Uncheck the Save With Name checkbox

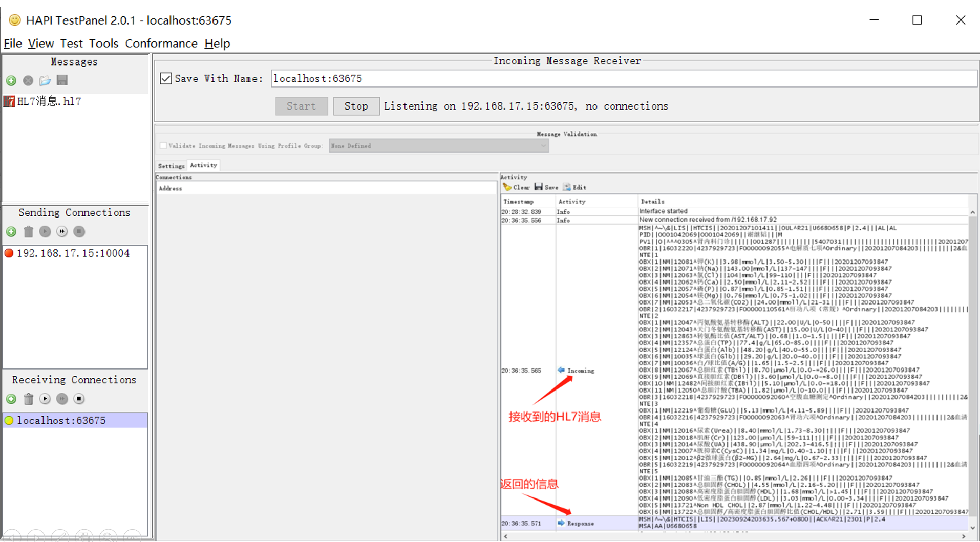tap(166, 79)
